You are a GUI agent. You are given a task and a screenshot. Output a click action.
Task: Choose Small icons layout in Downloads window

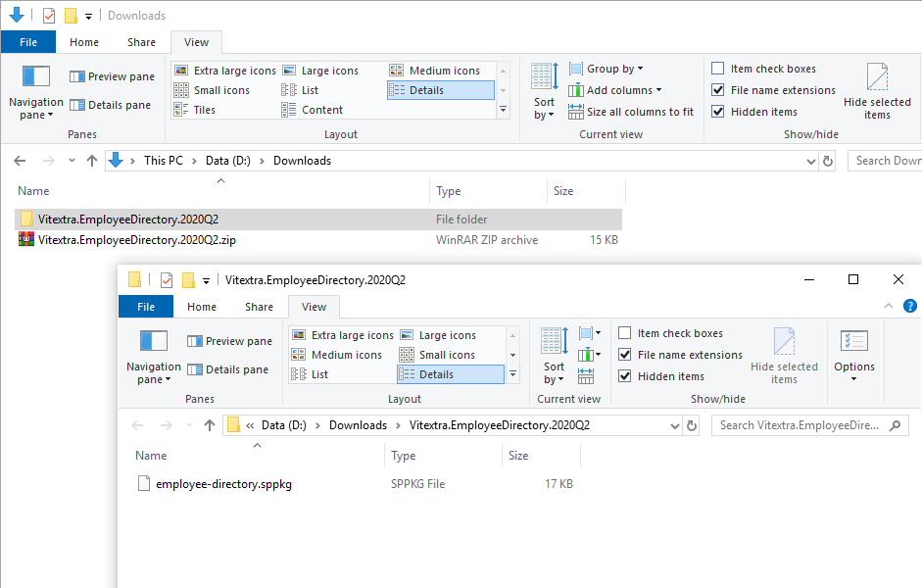[212, 90]
